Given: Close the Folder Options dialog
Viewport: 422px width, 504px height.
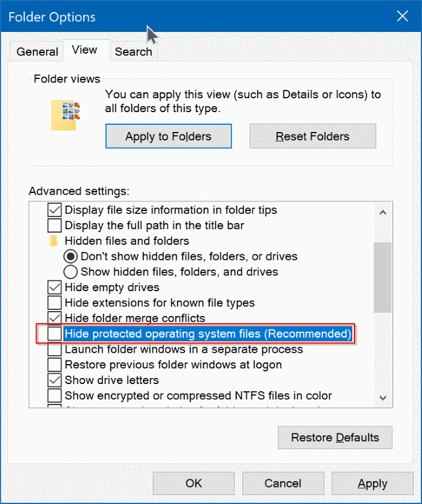Looking at the screenshot, I should [x=402, y=16].
